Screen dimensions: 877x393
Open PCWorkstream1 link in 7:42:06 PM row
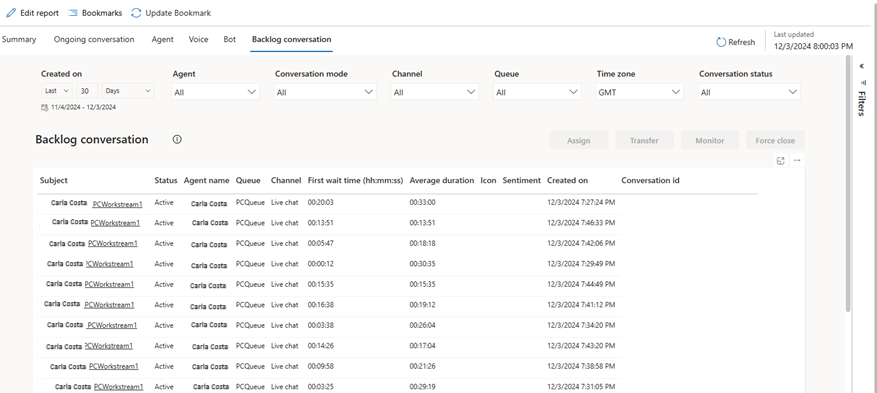pyautogui.click(x=113, y=244)
